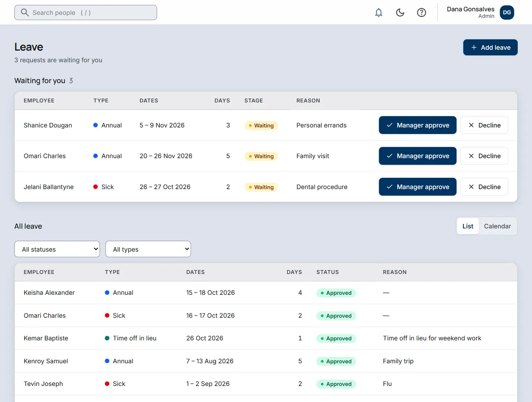Switch to the Calendar view tab
Screen dimensions: 532x402
click(x=497, y=226)
